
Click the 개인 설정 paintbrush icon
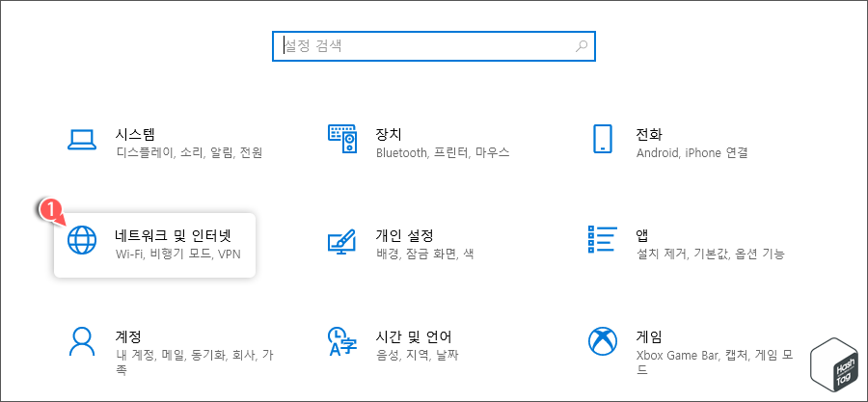pyautogui.click(x=342, y=241)
